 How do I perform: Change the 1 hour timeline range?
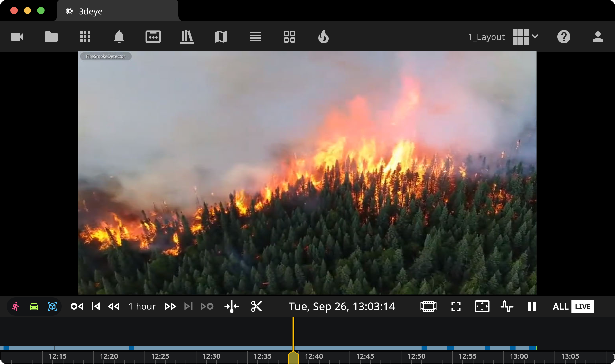click(142, 306)
